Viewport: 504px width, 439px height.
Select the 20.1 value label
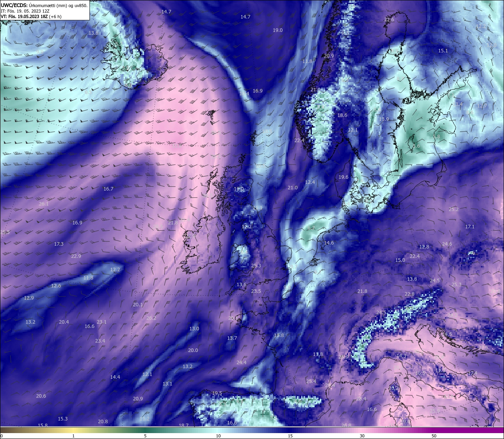click(138, 305)
